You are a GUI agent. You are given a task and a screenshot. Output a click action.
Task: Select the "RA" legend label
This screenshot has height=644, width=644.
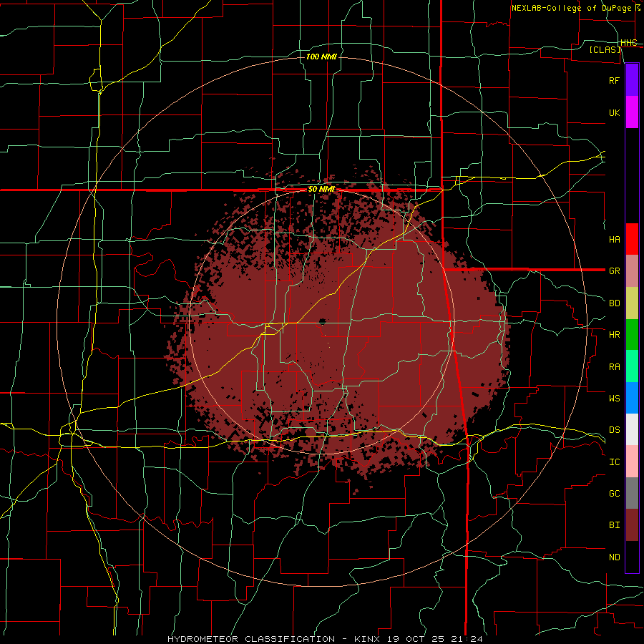coord(614,367)
